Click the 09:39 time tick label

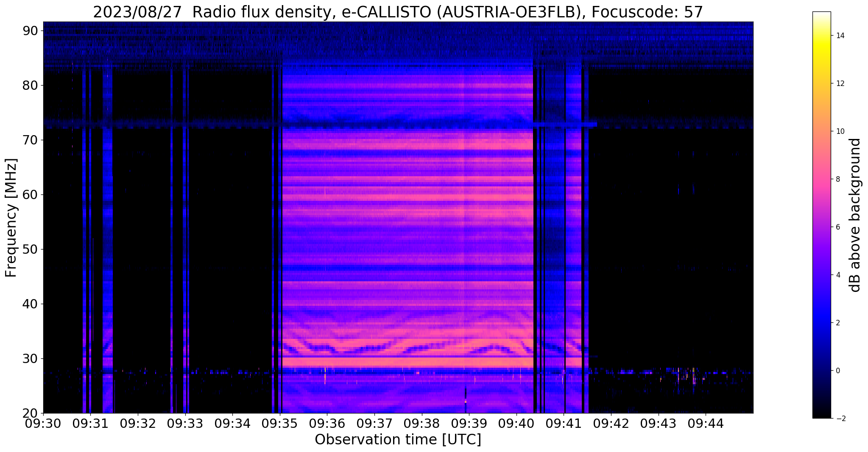(469, 424)
